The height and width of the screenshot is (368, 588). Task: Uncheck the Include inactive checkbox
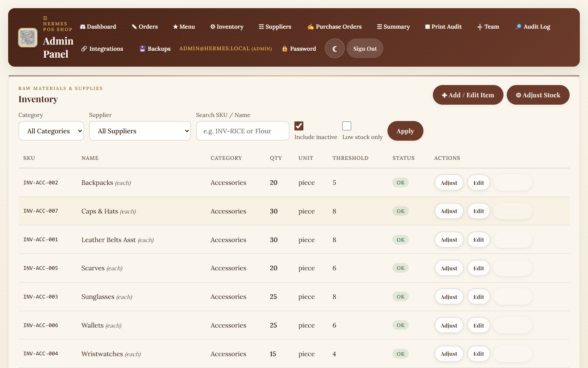pos(298,126)
